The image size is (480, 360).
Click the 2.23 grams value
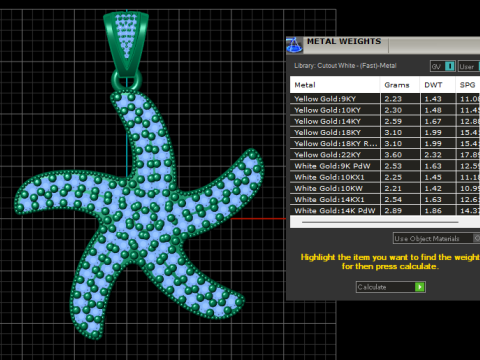coord(393,99)
